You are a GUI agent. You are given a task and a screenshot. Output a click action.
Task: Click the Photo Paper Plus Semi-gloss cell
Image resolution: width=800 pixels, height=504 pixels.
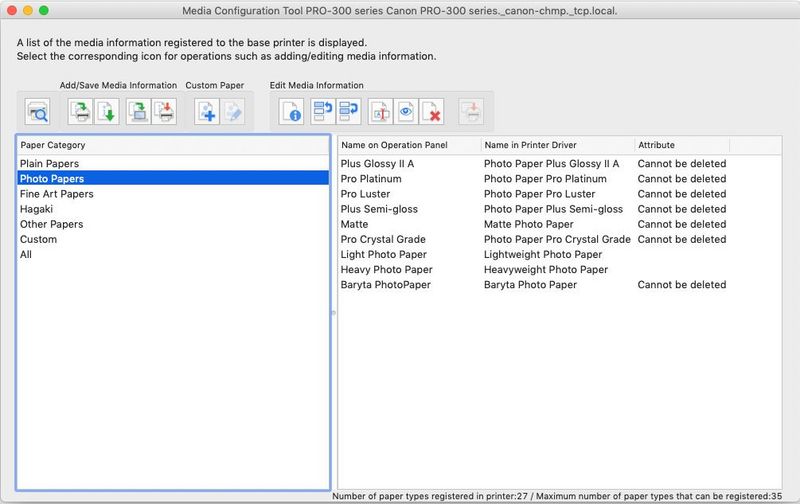click(554, 209)
